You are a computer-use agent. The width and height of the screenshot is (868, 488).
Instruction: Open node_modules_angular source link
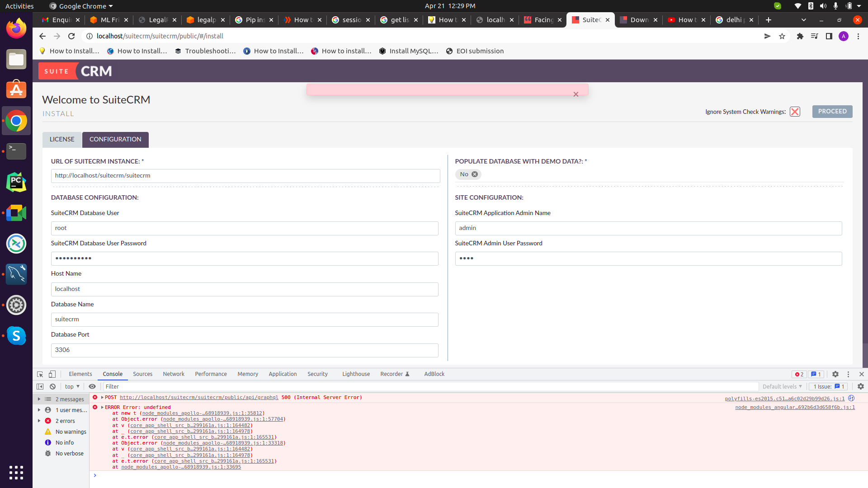click(x=795, y=408)
